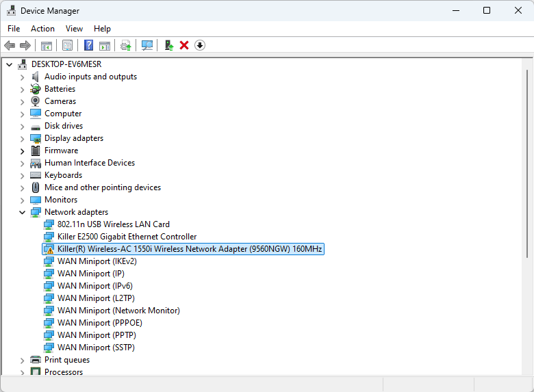Image resolution: width=534 pixels, height=392 pixels.
Task: Open Properties toolbar icon
Action: pyautogui.click(x=67, y=45)
